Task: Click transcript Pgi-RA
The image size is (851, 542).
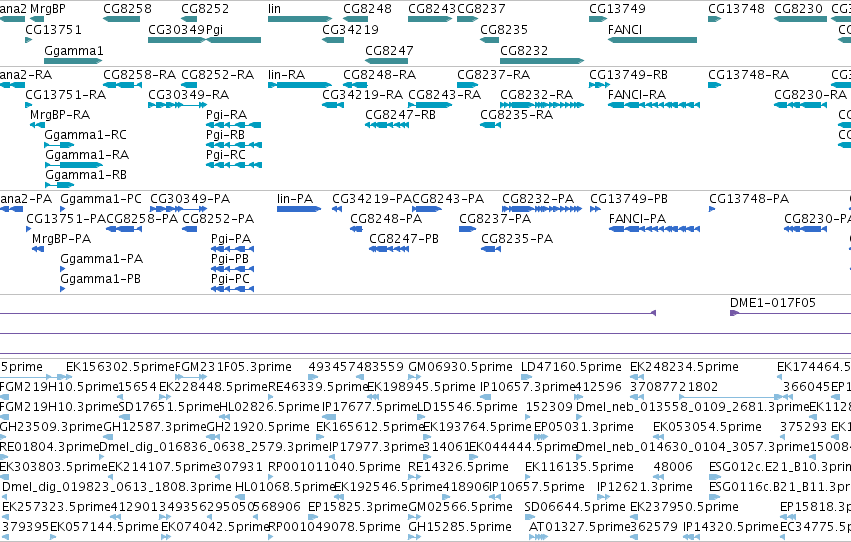Action: click(233, 125)
